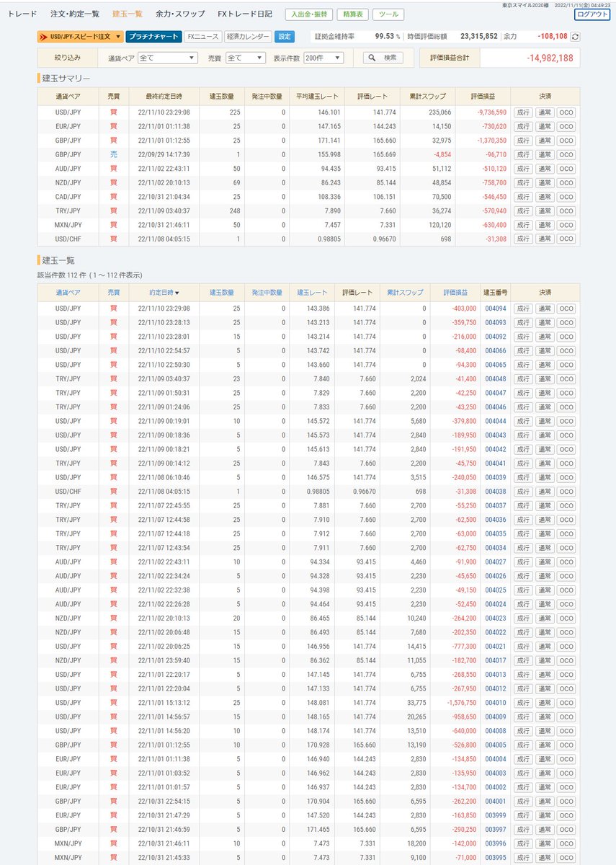This screenshot has width=616, height=865.
Task: Refresh the account balance with the reload icon
Action: tap(575, 36)
